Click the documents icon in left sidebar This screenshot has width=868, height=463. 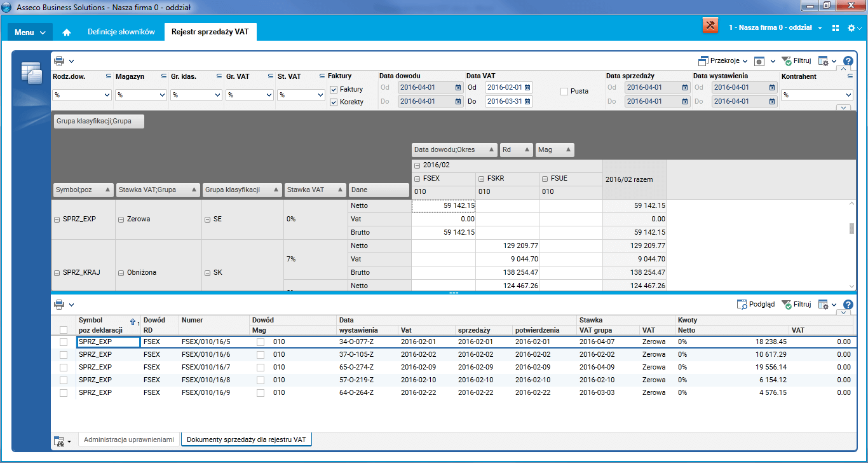(31, 73)
